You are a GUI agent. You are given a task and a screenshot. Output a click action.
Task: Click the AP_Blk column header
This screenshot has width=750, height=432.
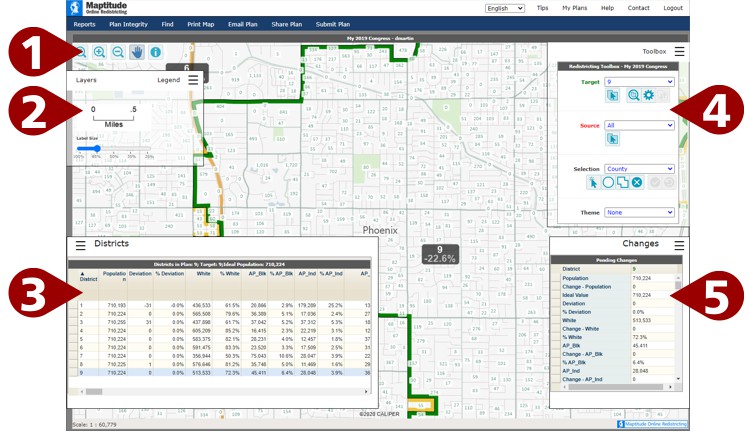click(x=258, y=274)
